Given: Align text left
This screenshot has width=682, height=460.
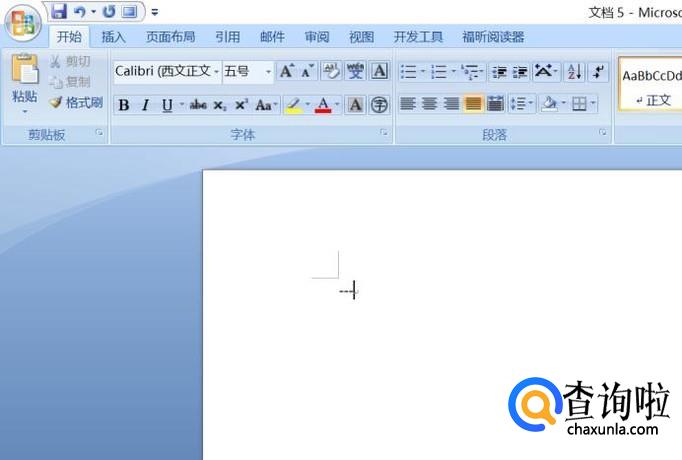Looking at the screenshot, I should 408,104.
